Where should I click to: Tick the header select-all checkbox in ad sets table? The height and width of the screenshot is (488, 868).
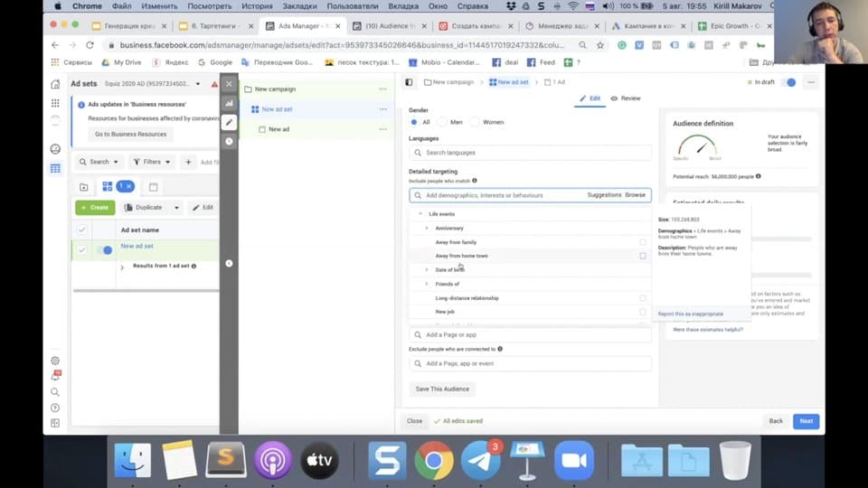(82, 230)
